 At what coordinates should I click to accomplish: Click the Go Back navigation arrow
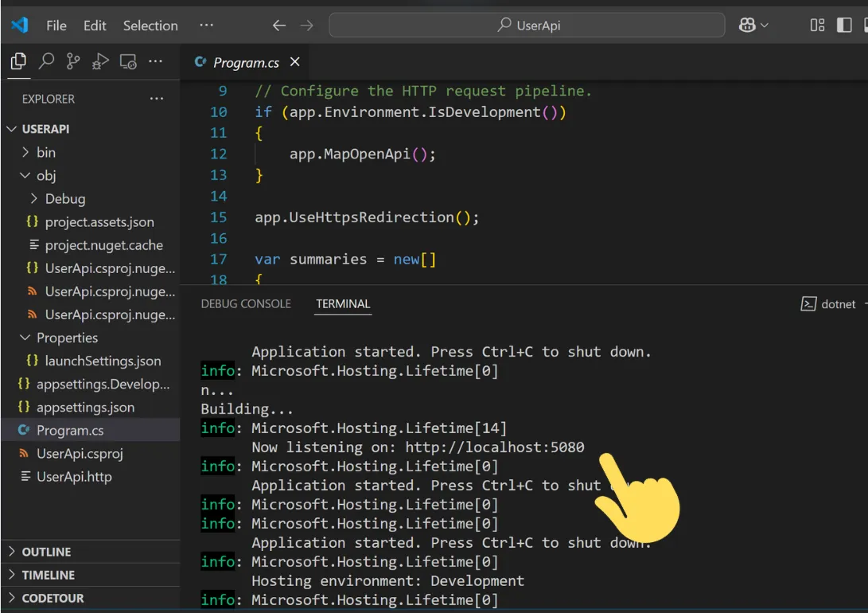[x=278, y=25]
